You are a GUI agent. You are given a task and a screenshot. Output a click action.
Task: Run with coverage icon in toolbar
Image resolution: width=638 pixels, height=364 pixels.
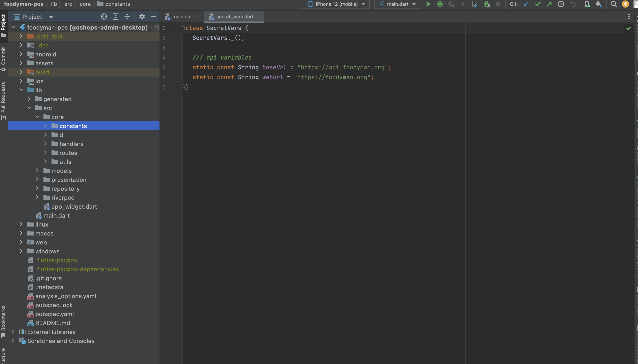(451, 4)
